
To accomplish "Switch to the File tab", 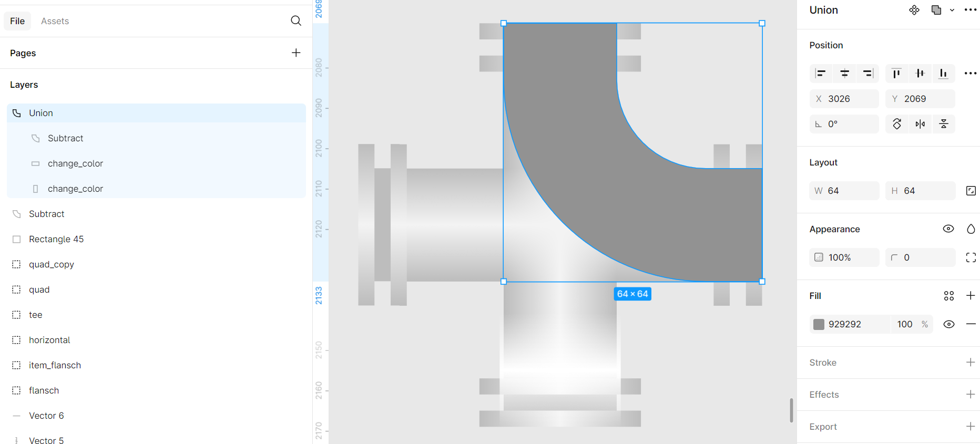I will click(x=17, y=21).
